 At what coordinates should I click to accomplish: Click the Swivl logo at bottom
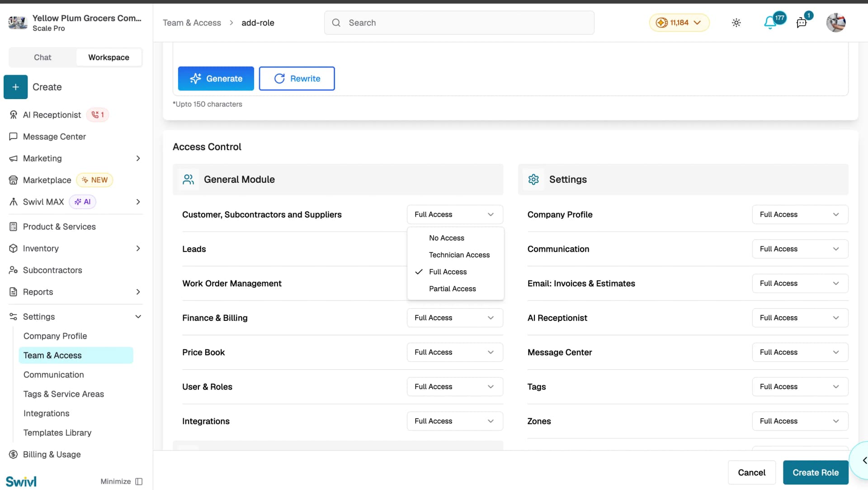pyautogui.click(x=21, y=481)
